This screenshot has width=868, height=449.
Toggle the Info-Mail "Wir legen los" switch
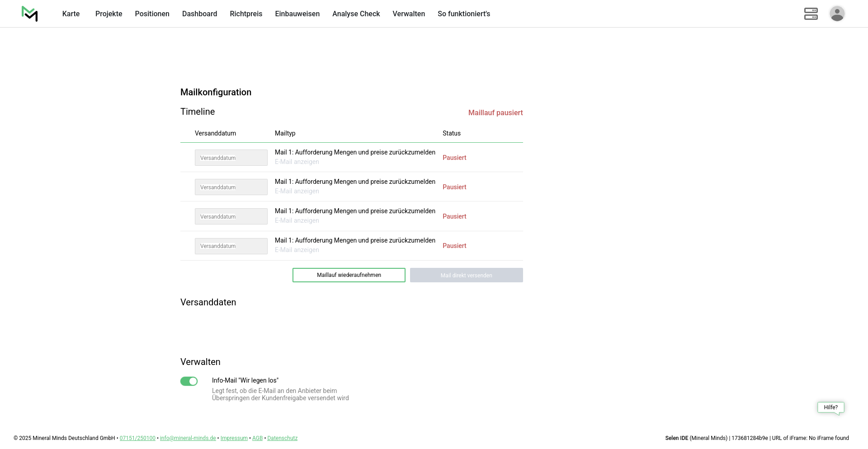pos(189,381)
